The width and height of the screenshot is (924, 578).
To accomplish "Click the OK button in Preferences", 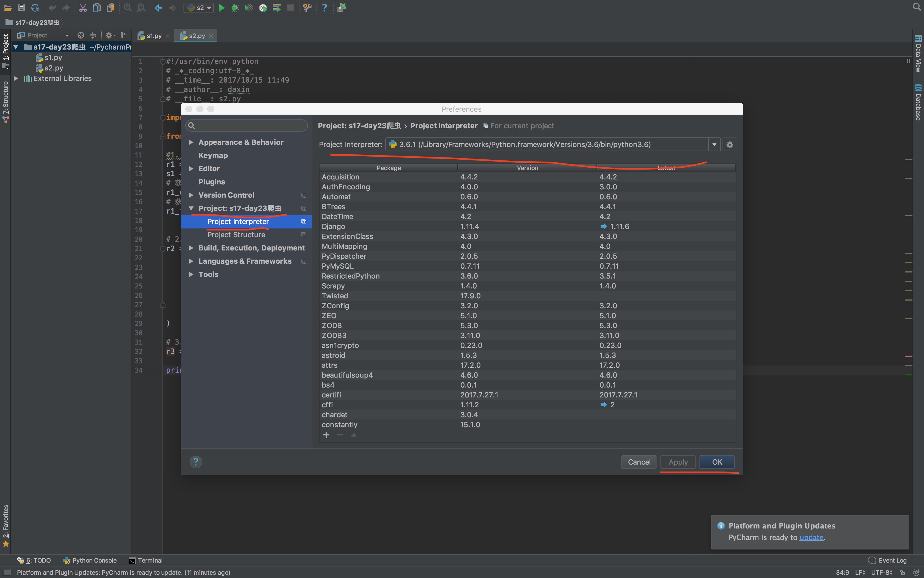I will pos(717,462).
